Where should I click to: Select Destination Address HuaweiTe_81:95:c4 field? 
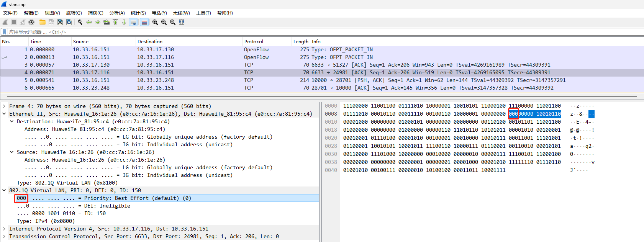click(95, 129)
